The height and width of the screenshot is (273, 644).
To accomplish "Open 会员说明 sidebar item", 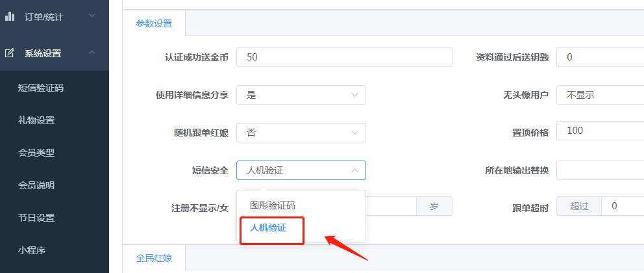I will (36, 185).
